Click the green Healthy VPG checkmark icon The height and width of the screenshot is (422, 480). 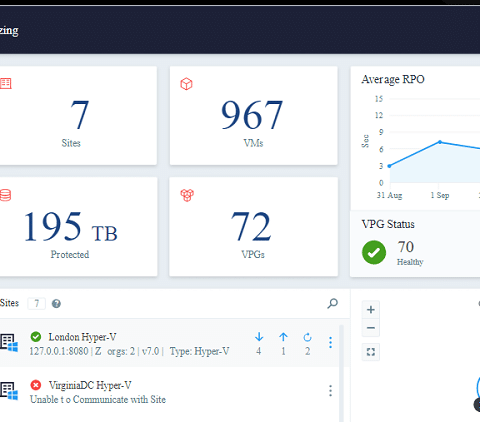point(374,252)
